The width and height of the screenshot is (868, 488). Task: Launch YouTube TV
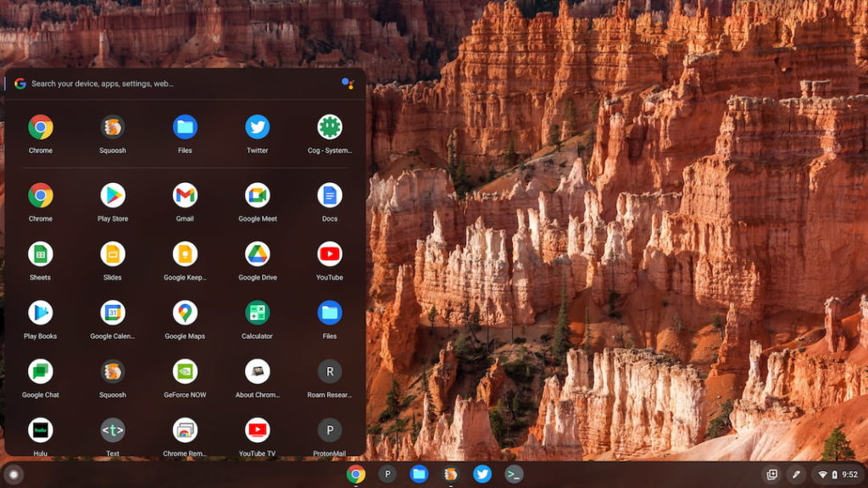pyautogui.click(x=258, y=430)
